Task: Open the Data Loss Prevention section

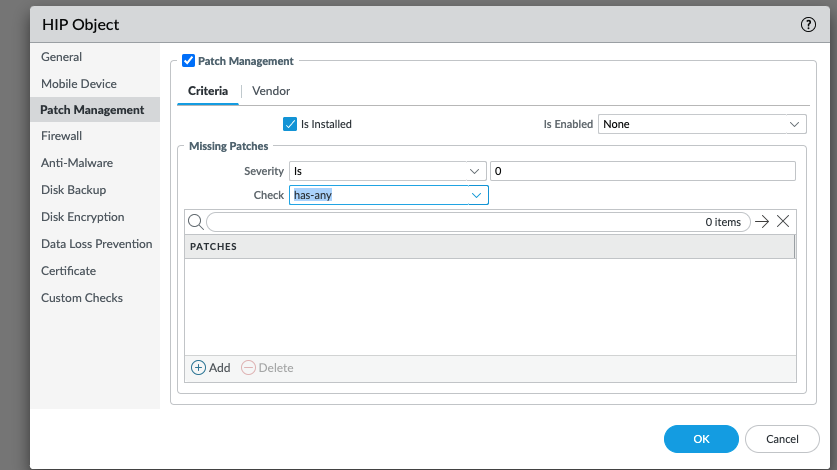Action: (97, 244)
